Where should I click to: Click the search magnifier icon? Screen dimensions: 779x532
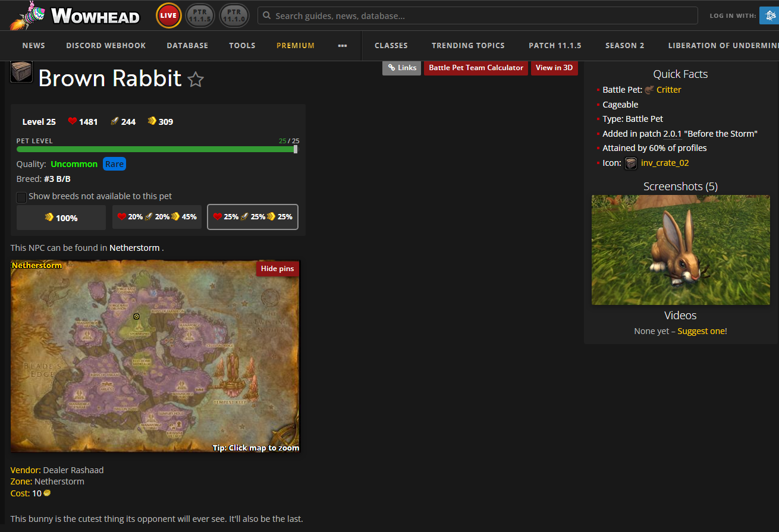click(x=268, y=16)
